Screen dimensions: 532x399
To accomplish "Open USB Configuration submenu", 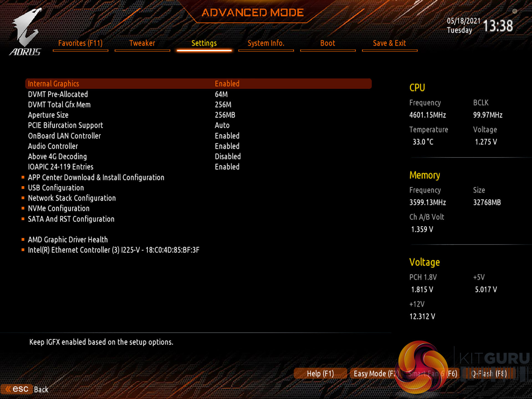I will point(56,188).
